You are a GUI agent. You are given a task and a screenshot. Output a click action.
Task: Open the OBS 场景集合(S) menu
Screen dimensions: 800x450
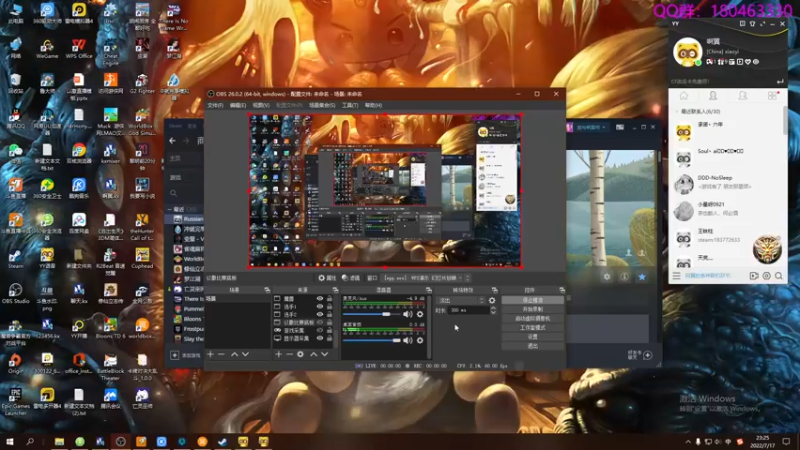click(x=322, y=105)
